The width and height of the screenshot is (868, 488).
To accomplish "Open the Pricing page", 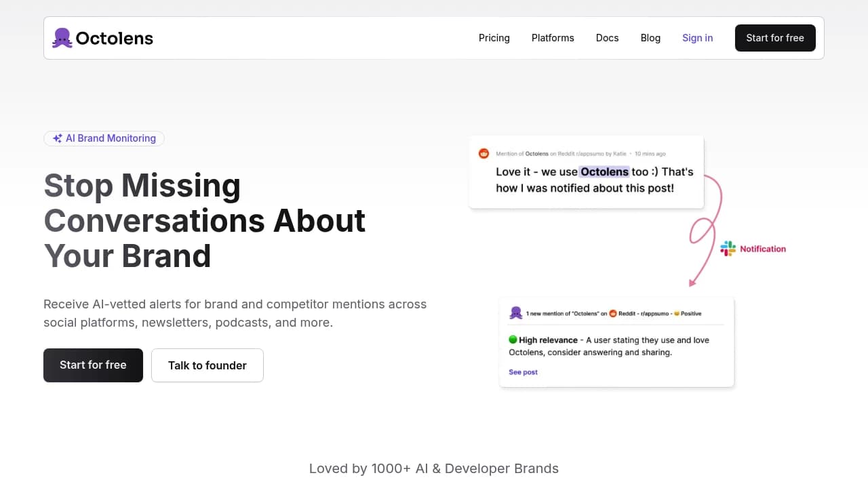I will pos(494,38).
